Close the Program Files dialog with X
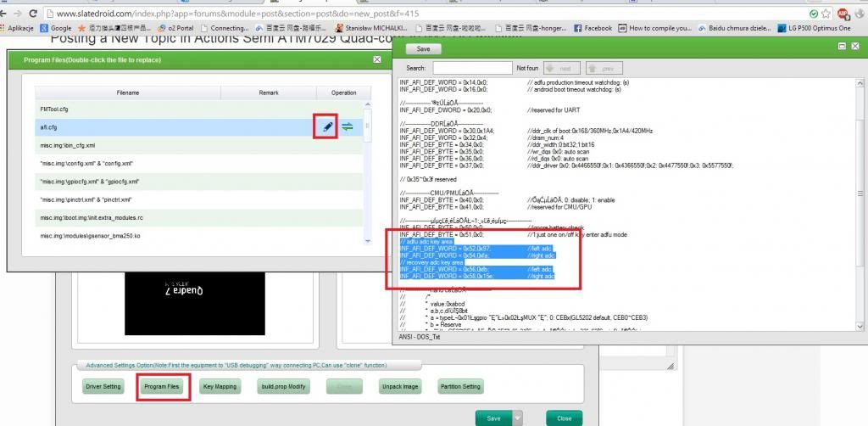This screenshot has height=426, width=868. tap(377, 59)
